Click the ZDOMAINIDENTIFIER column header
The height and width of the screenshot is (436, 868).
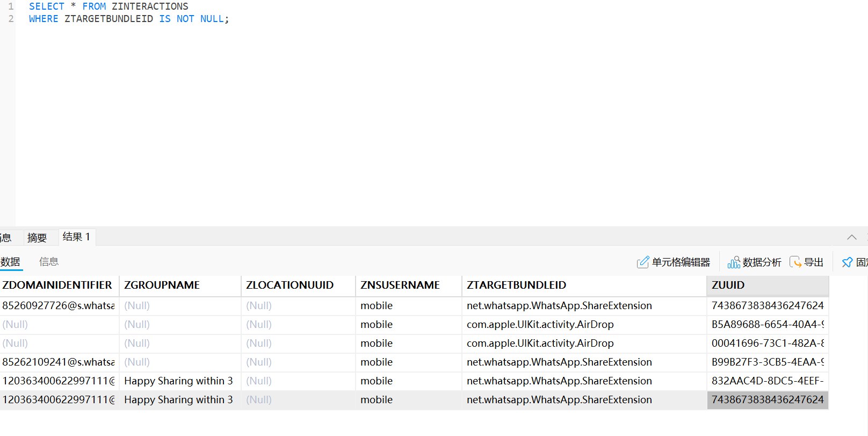coord(57,285)
